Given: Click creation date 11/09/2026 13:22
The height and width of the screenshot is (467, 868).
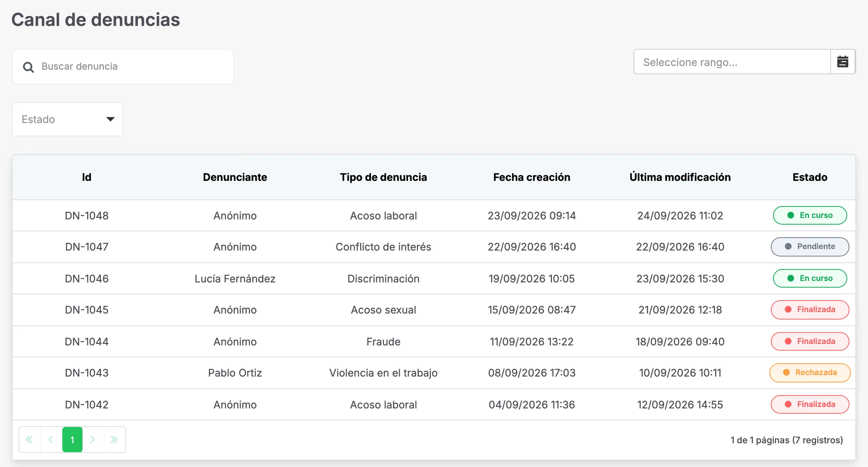Looking at the screenshot, I should (x=532, y=342).
